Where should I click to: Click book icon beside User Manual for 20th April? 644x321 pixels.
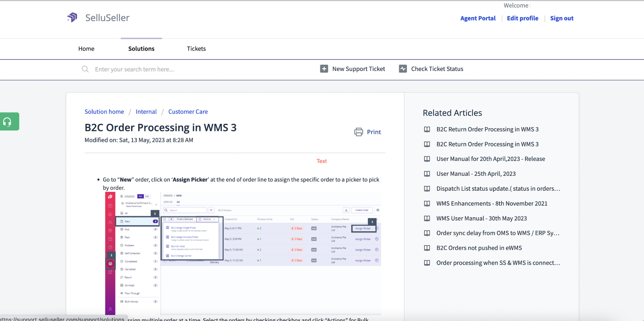(427, 159)
